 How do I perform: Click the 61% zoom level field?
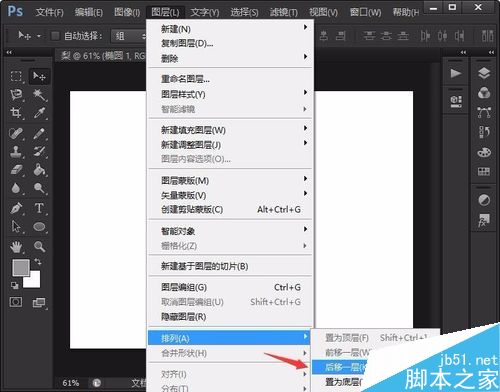[x=71, y=383]
